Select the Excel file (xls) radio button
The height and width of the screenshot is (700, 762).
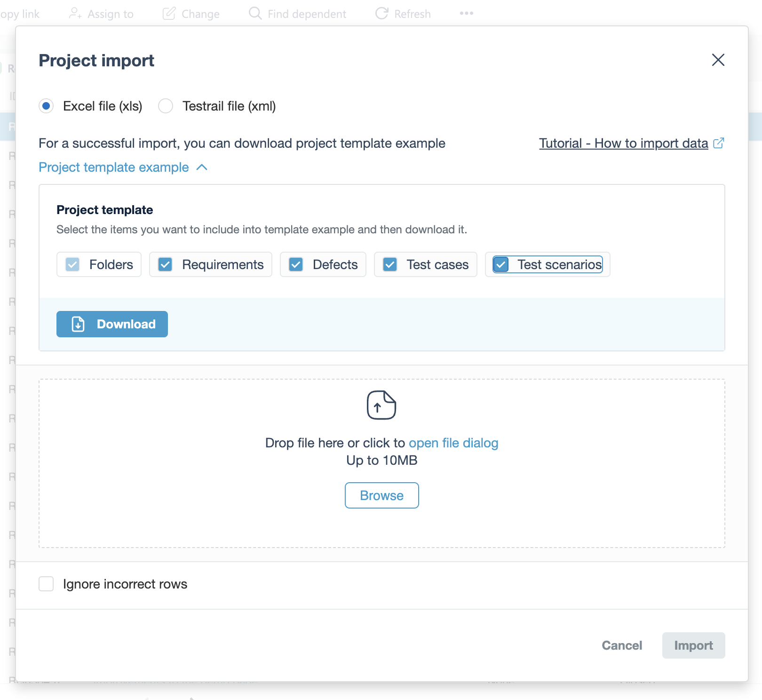[46, 106]
